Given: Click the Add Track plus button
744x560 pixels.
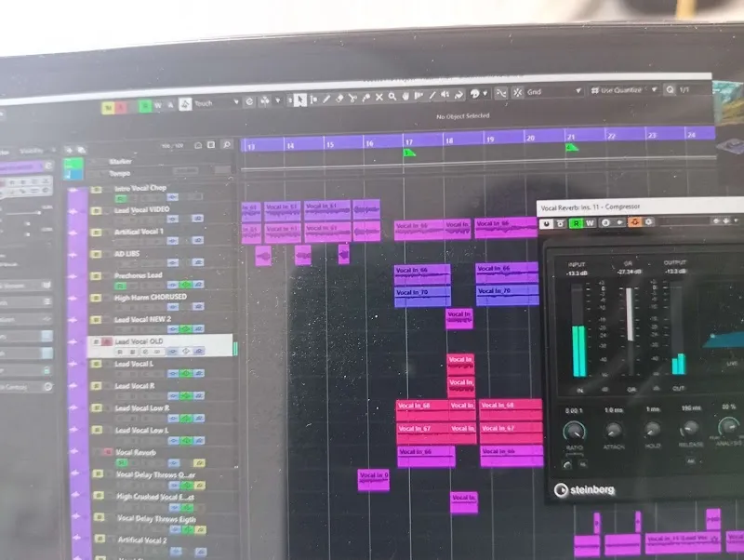Looking at the screenshot, I should tap(69, 151).
